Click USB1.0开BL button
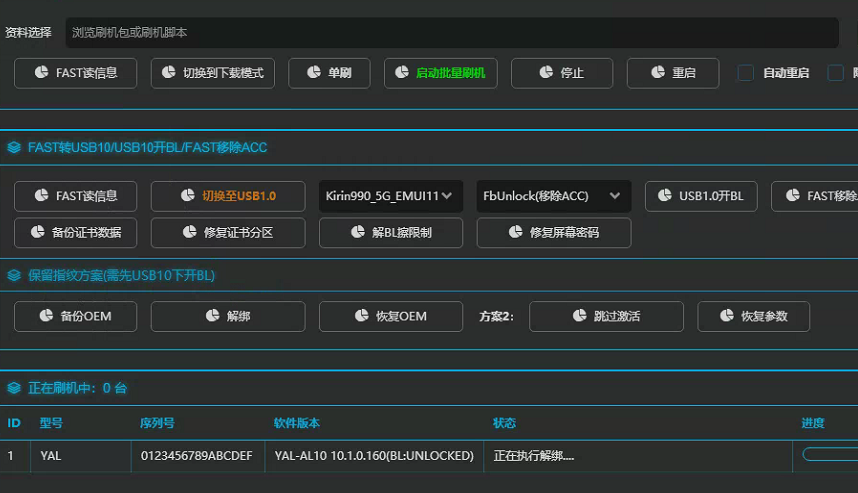858x493 pixels. [x=702, y=196]
